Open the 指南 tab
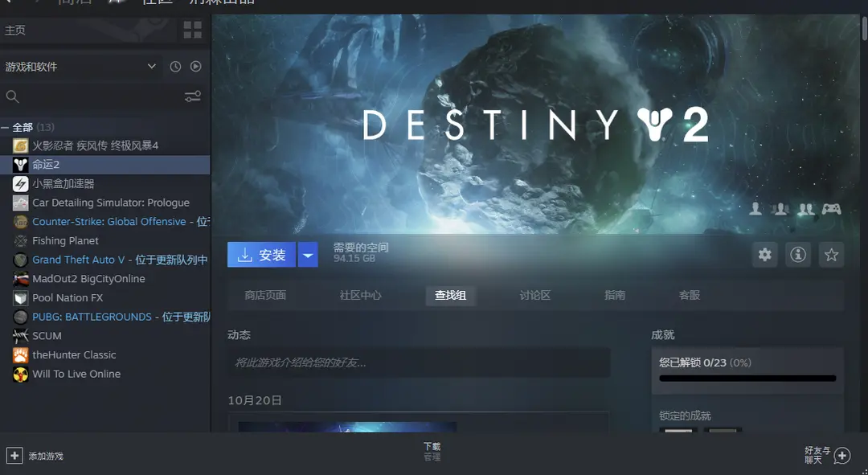 tap(615, 295)
